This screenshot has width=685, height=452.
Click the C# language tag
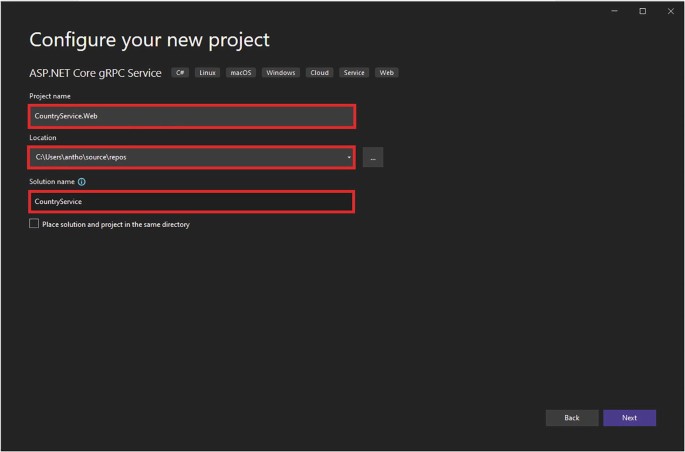181,73
